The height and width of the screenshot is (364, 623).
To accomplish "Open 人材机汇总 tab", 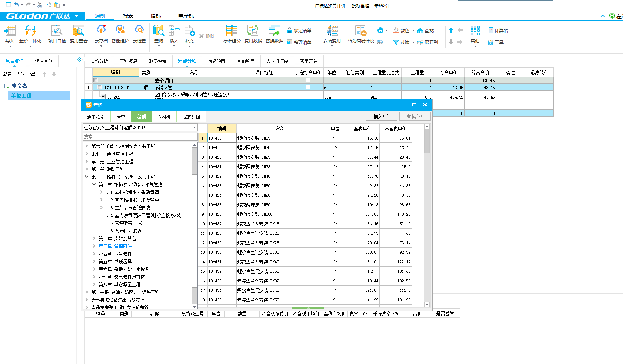I will pyautogui.click(x=277, y=61).
